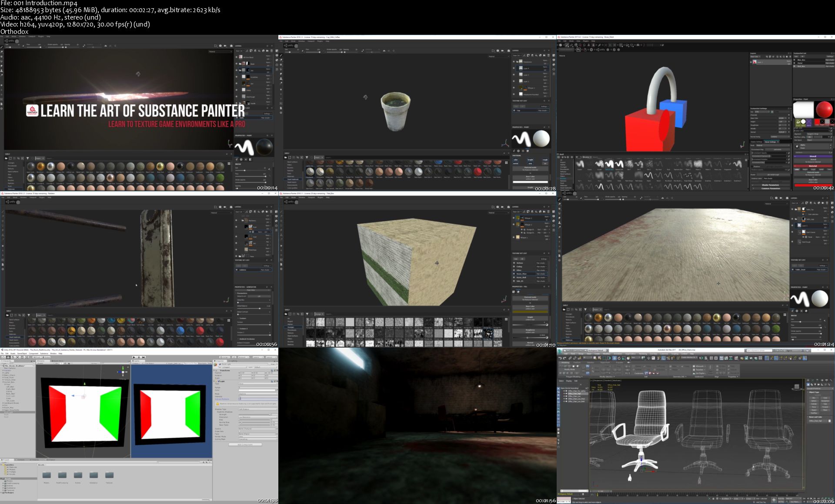Image resolution: width=835 pixels, height=504 pixels.
Task: Open Polygon Modeling ribbon dropdown in 3ds Max
Action: click(x=574, y=377)
